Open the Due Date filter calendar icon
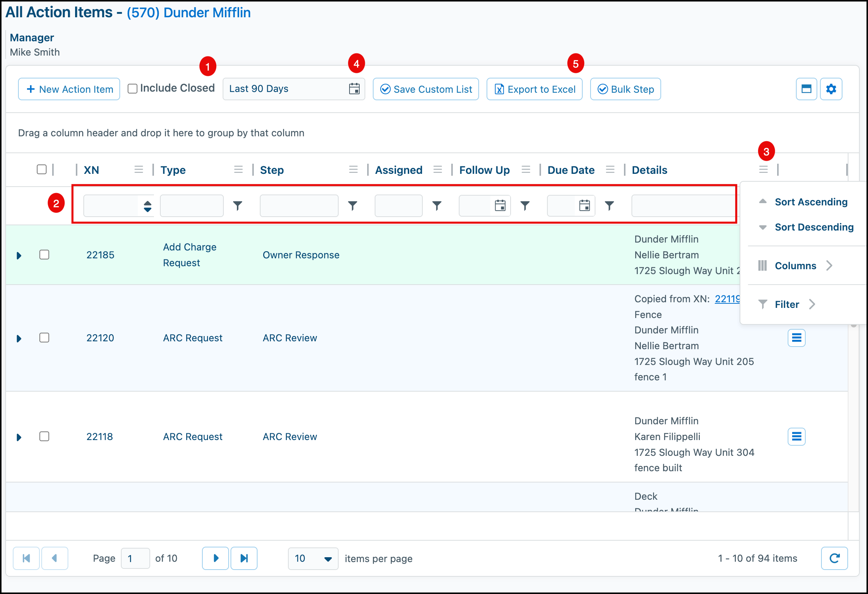This screenshot has height=594, width=868. point(585,206)
